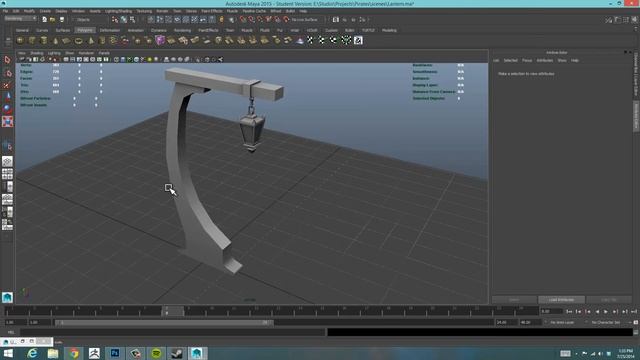The width and height of the screenshot is (640, 360).
Task: Click the MEL command line field
Action: coord(172,332)
